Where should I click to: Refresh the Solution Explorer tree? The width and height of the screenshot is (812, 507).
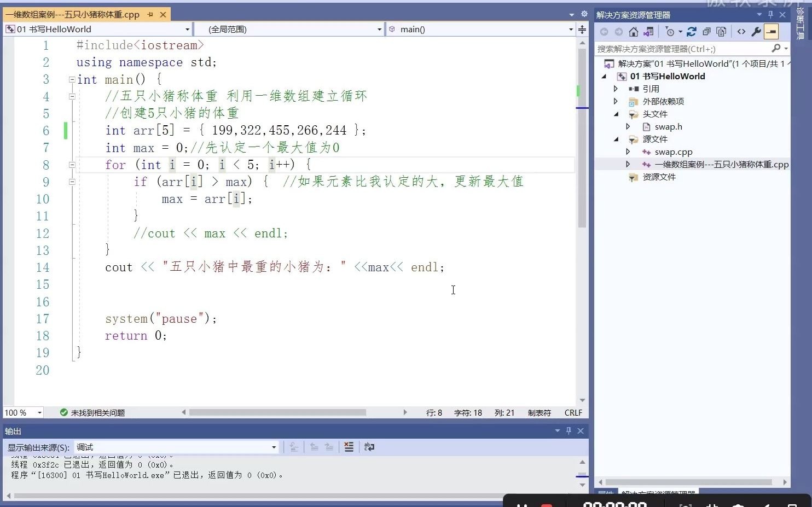click(x=692, y=31)
